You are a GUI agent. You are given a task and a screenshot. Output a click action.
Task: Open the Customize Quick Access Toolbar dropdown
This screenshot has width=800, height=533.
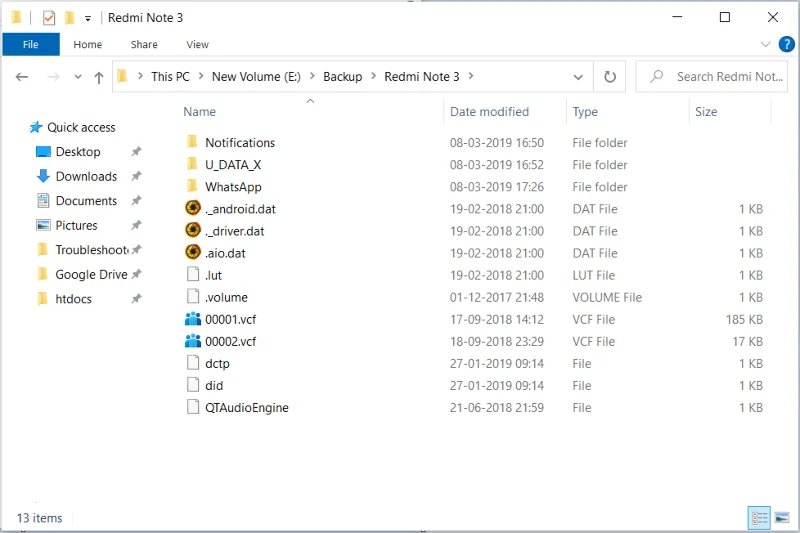(x=88, y=19)
